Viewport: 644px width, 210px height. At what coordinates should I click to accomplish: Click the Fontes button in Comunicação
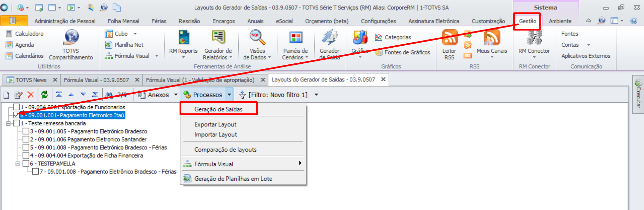pos(569,34)
